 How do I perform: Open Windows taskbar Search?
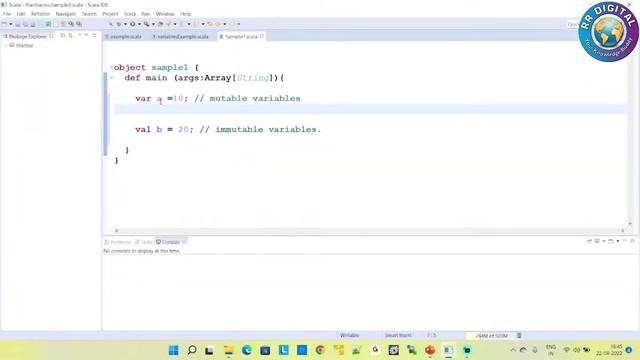[x=191, y=350]
